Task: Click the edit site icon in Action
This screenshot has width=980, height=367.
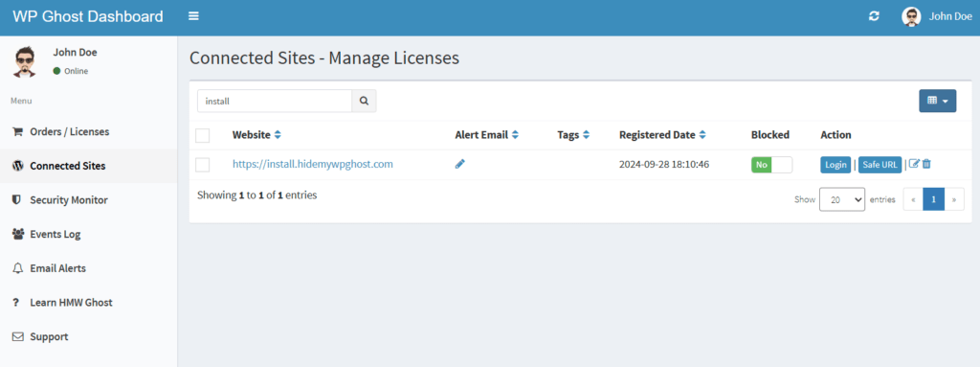Action: coord(914,164)
